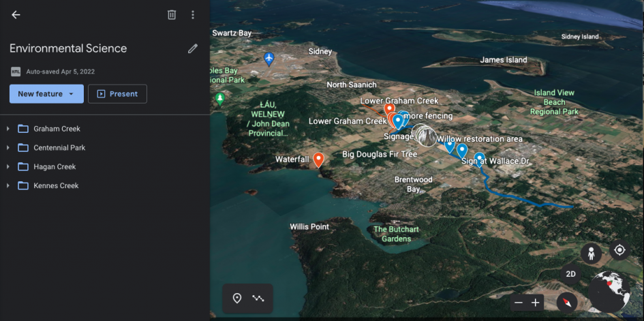Edit project title with pencil icon
The width and height of the screenshot is (644, 321).
click(x=193, y=48)
